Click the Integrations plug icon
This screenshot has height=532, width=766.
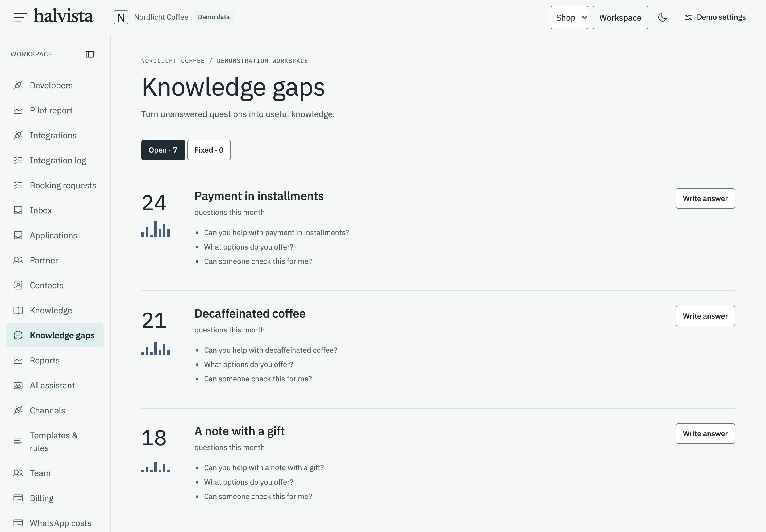18,135
